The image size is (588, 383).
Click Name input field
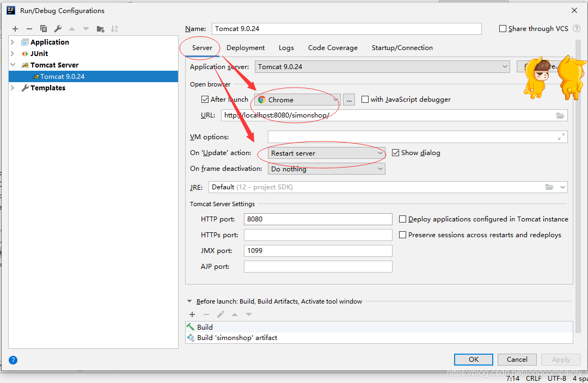point(346,28)
